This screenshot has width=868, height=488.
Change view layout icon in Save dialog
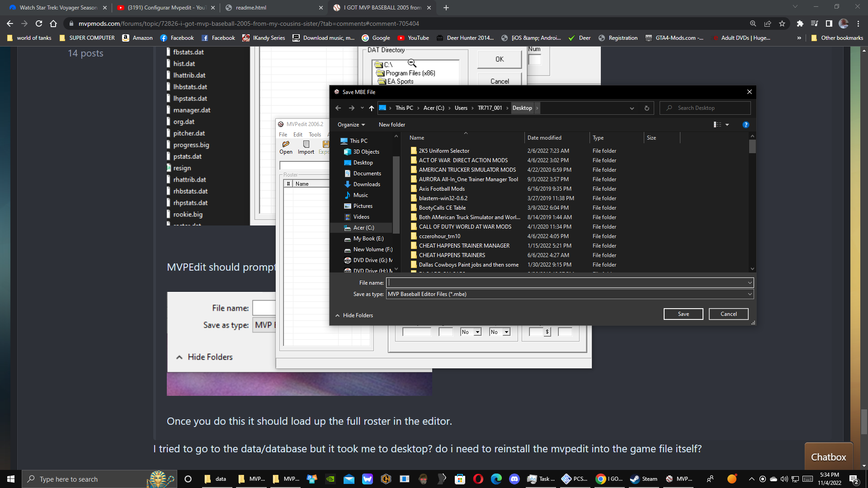click(x=717, y=125)
